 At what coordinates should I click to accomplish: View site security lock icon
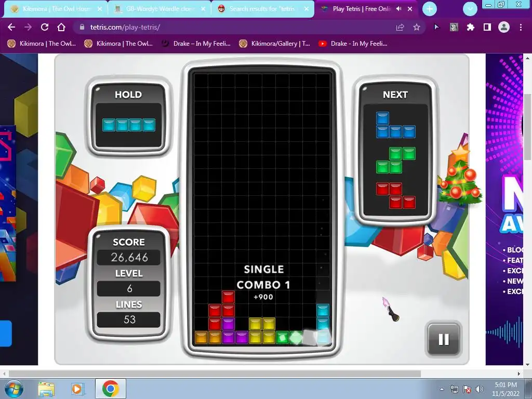coord(82,27)
